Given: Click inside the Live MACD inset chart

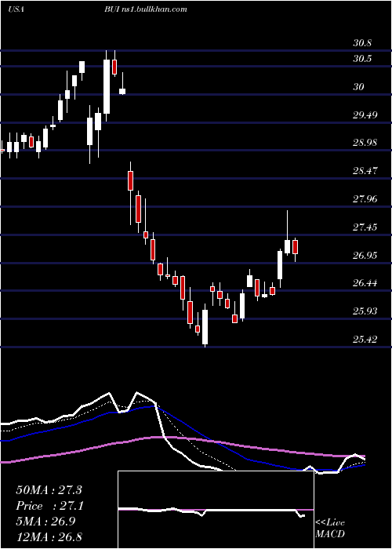Looking at the screenshot, I should coord(216,510).
